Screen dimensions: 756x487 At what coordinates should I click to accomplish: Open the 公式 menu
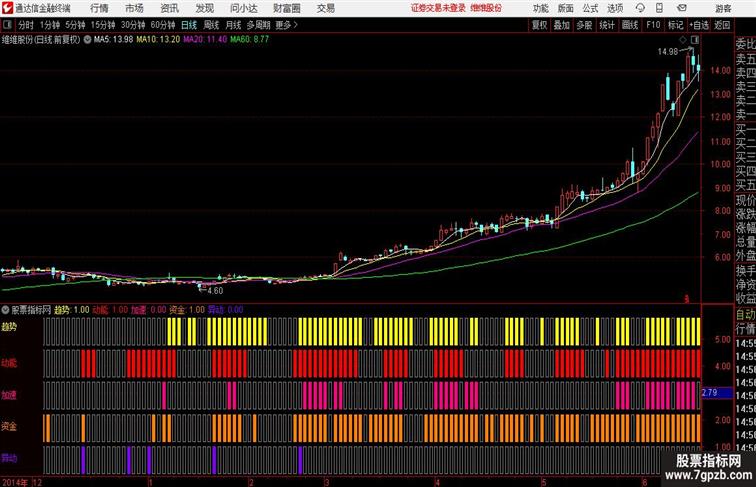[590, 8]
